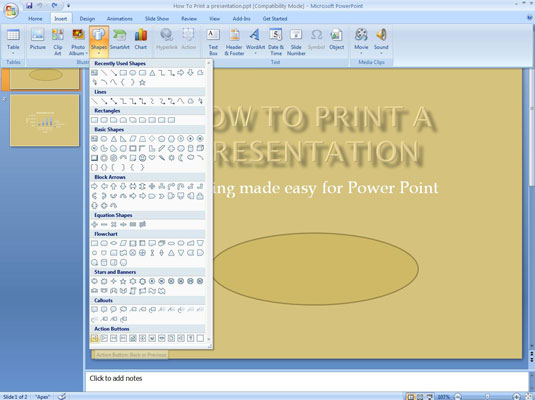Screen dimensions: 535x400
Task: Select the Right Triangle in Basic Shapes
Action: [123, 139]
